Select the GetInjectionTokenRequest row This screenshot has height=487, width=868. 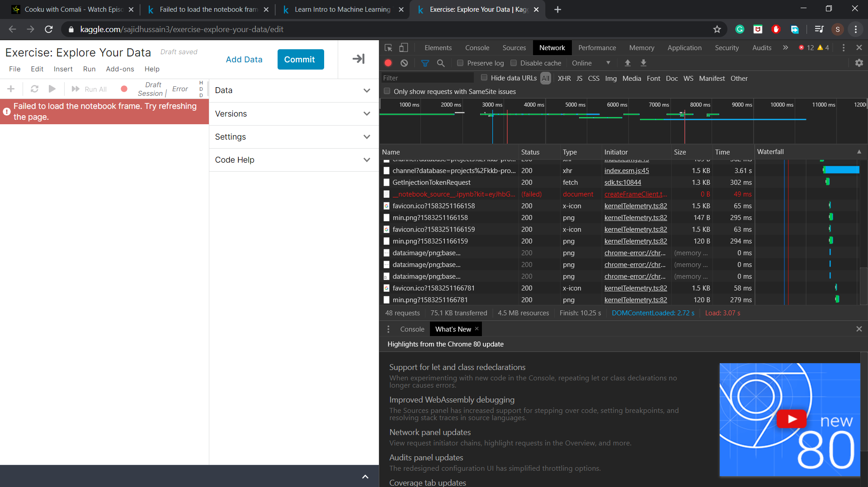pyautogui.click(x=567, y=183)
